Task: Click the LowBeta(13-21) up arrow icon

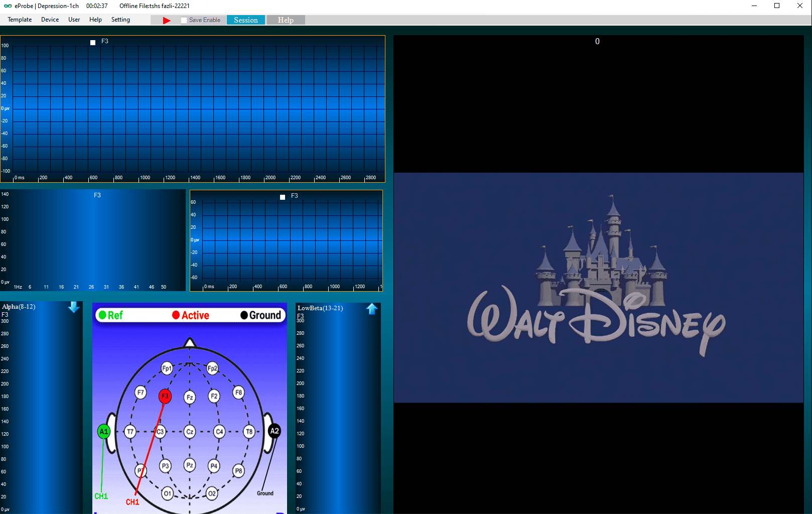Action: (x=372, y=309)
